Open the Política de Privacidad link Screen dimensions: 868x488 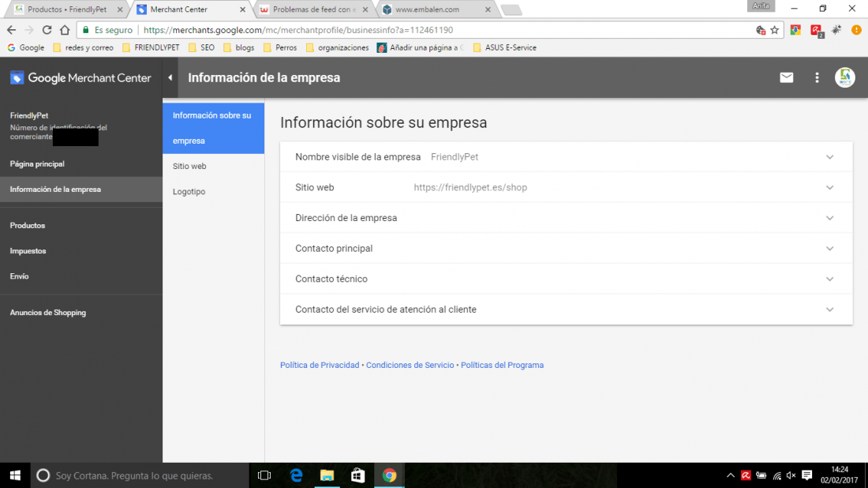coord(320,365)
